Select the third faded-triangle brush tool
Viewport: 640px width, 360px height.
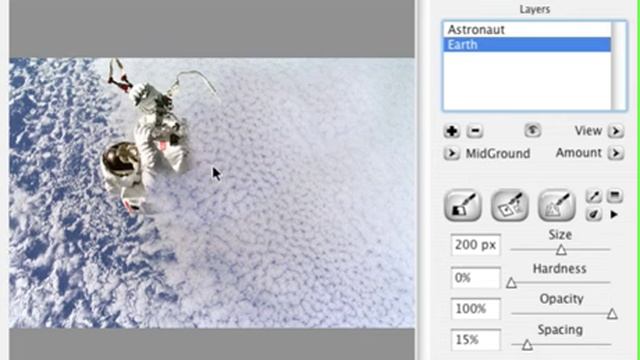[557, 205]
